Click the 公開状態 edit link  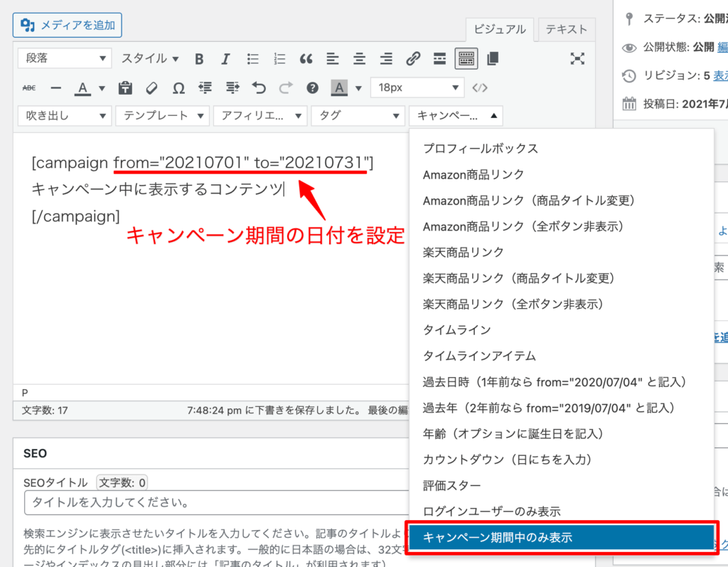[x=723, y=47]
